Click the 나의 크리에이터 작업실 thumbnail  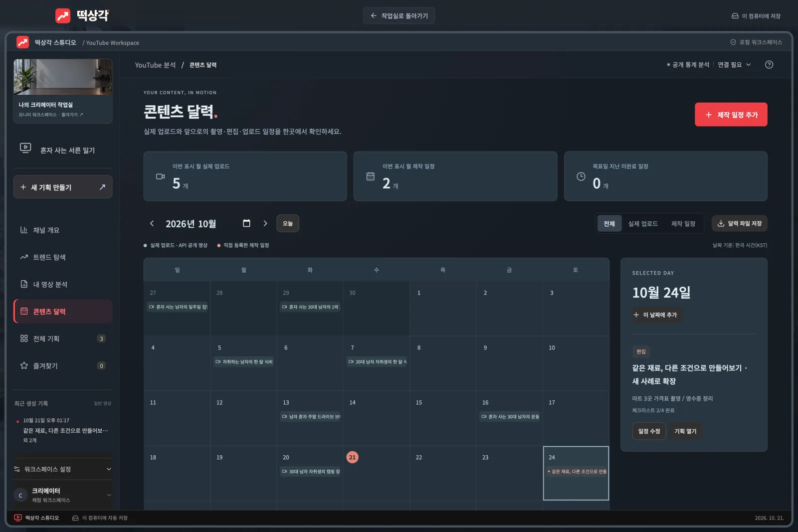pos(63,77)
